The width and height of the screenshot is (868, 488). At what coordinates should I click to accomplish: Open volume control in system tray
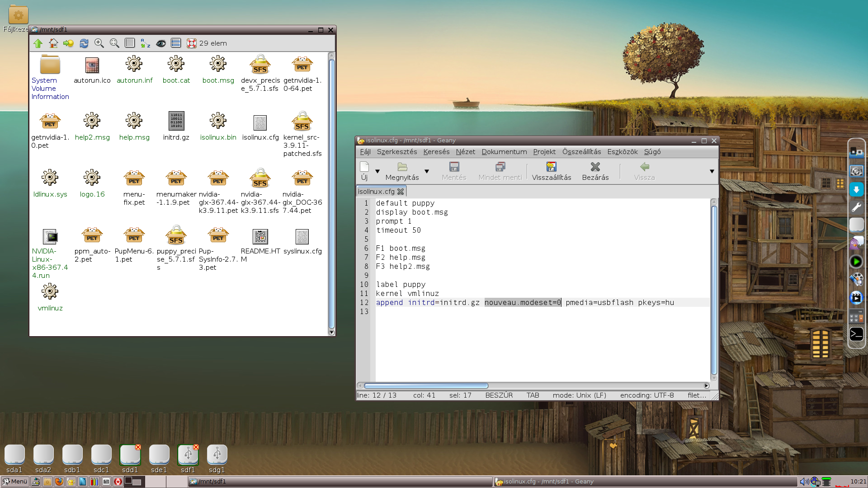point(804,482)
